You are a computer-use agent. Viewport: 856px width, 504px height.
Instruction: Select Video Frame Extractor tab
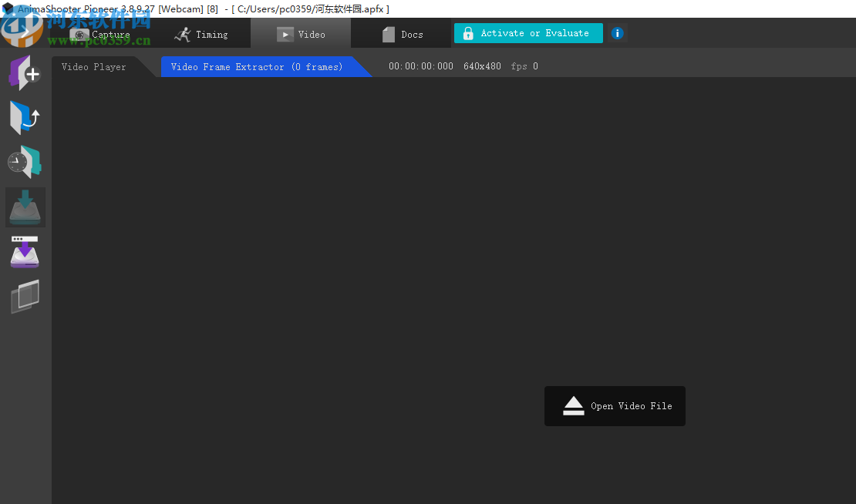[257, 66]
